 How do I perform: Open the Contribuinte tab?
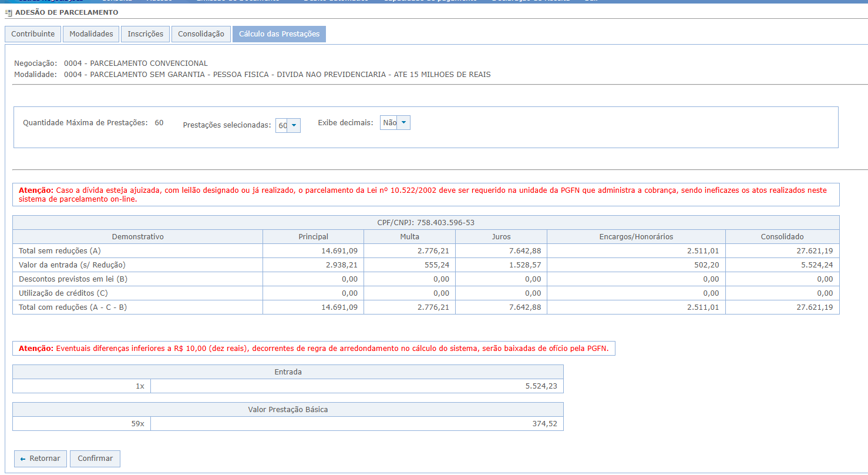click(x=33, y=34)
